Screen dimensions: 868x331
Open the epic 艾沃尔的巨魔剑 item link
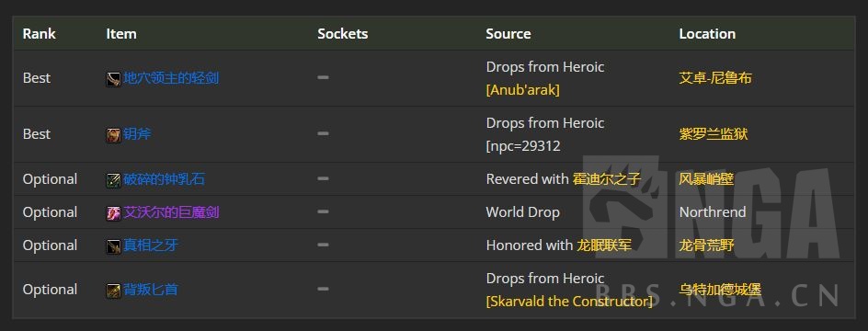pyautogui.click(x=171, y=212)
